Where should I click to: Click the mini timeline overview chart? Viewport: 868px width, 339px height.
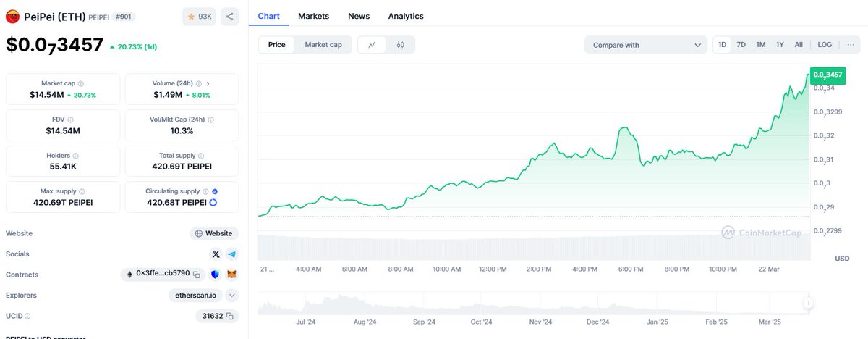(x=534, y=303)
